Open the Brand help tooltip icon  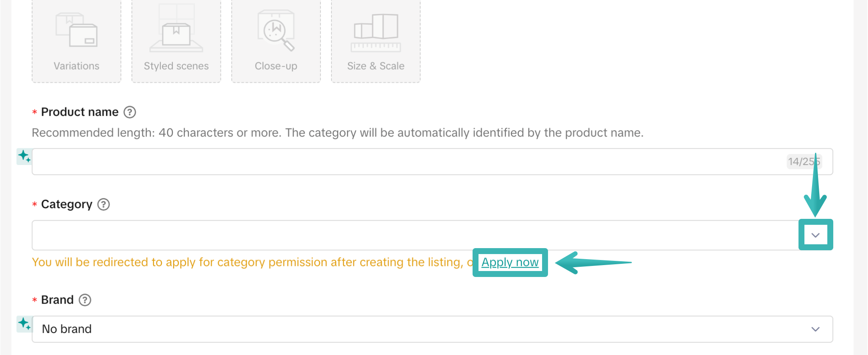click(85, 300)
